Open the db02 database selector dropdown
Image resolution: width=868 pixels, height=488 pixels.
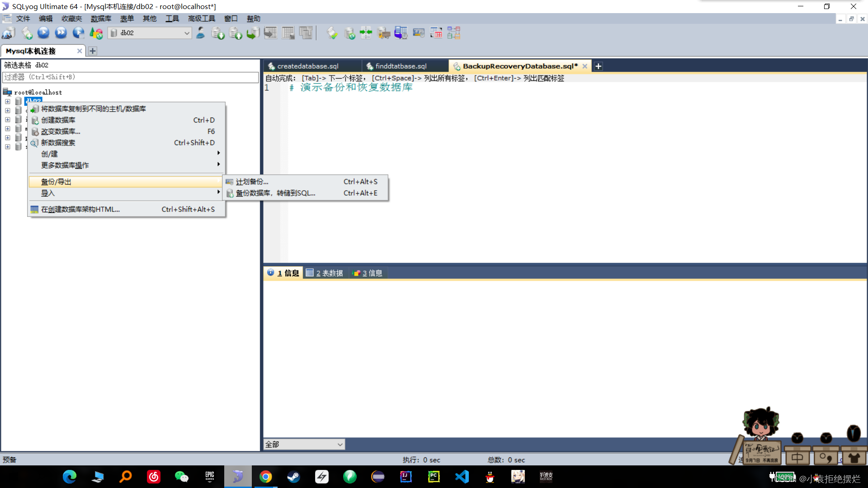150,33
